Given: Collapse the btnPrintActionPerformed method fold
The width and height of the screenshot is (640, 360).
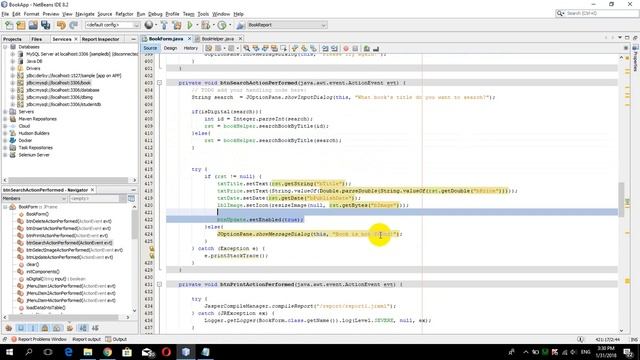Looking at the screenshot, I should 160,284.
